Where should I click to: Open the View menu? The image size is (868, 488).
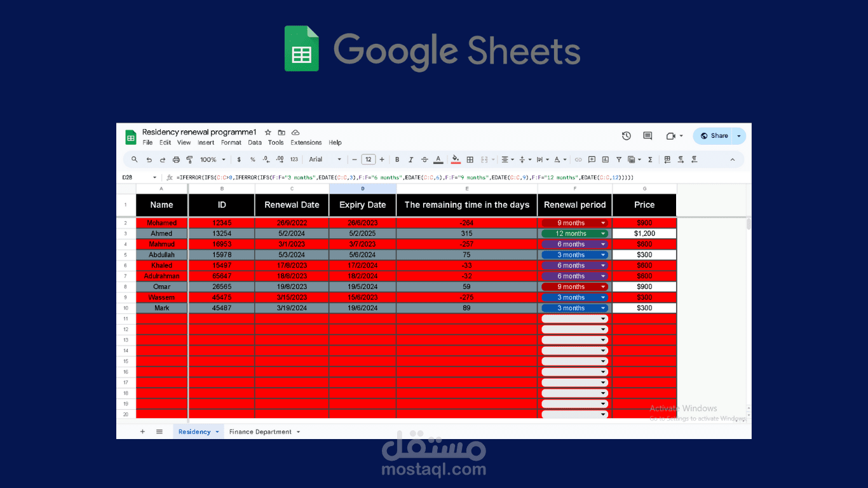coord(184,143)
